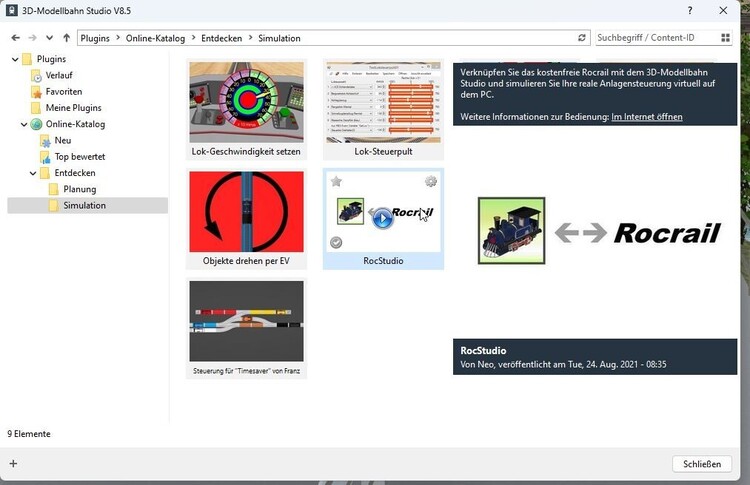Click the 3D-Modellbahn Studio app icon
Viewport: 750px width, 485px height.
[x=11, y=11]
